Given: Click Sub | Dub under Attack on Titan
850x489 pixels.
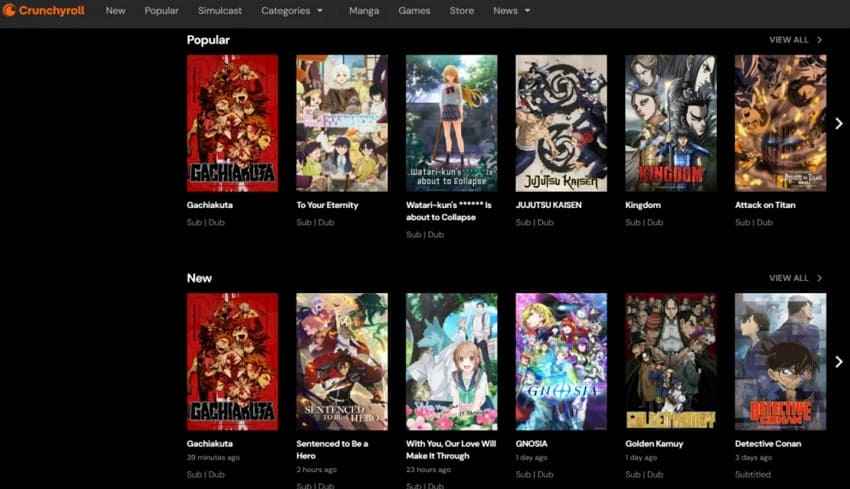Looking at the screenshot, I should [x=754, y=222].
